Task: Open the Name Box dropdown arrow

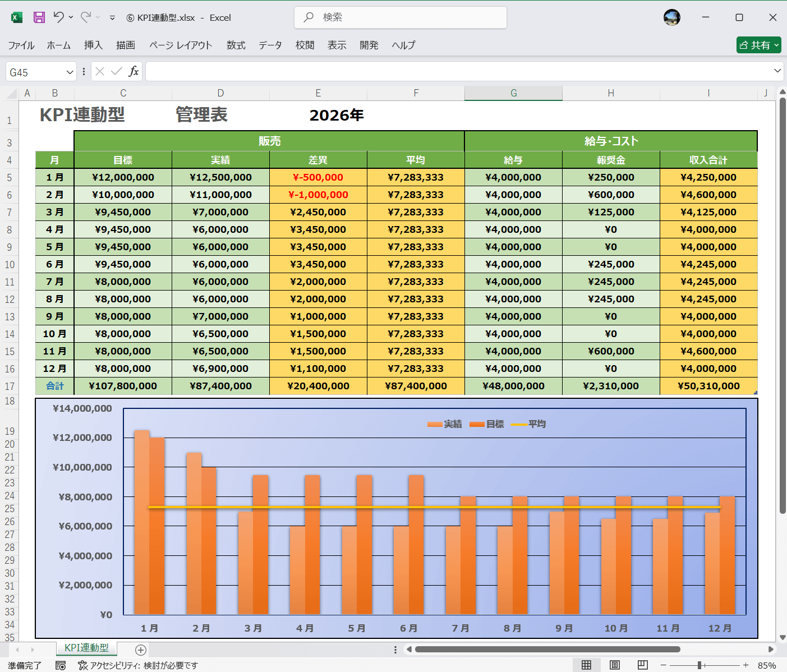Action: click(x=69, y=71)
